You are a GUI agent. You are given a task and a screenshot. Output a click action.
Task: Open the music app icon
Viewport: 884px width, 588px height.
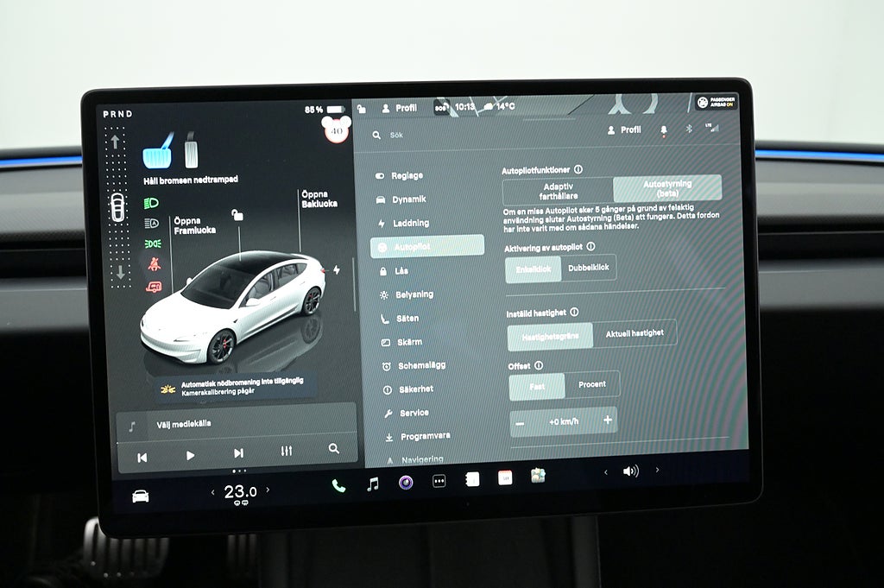[372, 484]
